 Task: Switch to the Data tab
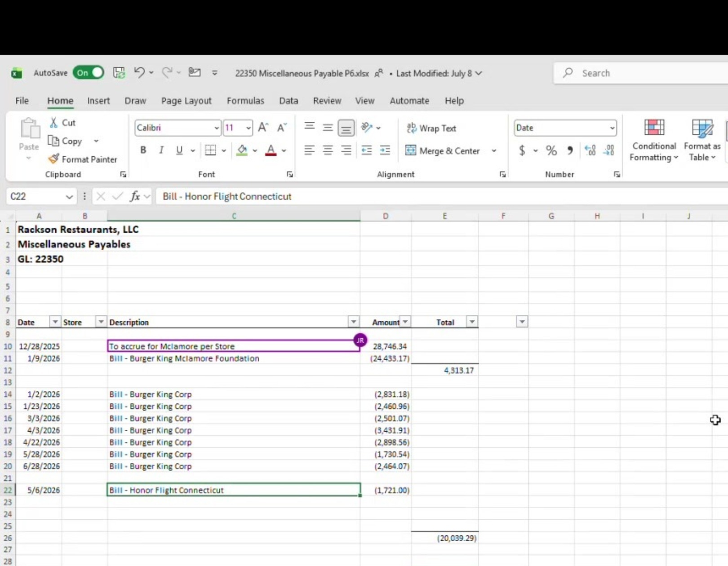(289, 101)
